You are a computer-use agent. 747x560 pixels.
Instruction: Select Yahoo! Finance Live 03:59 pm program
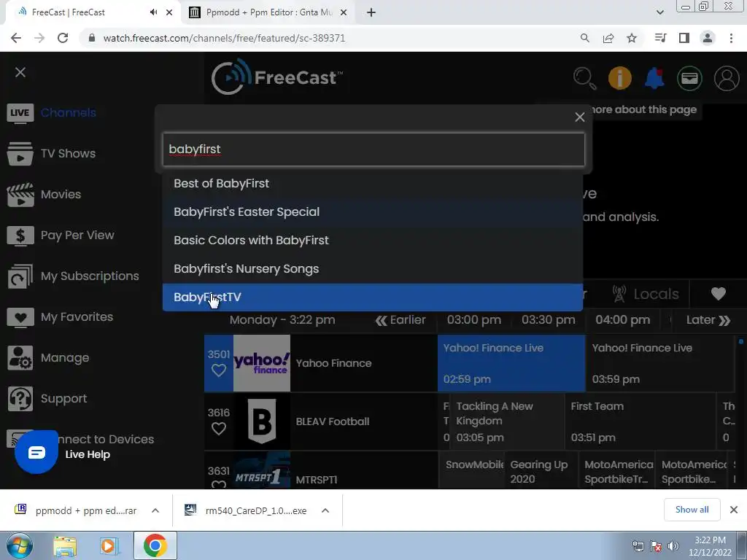click(x=660, y=363)
